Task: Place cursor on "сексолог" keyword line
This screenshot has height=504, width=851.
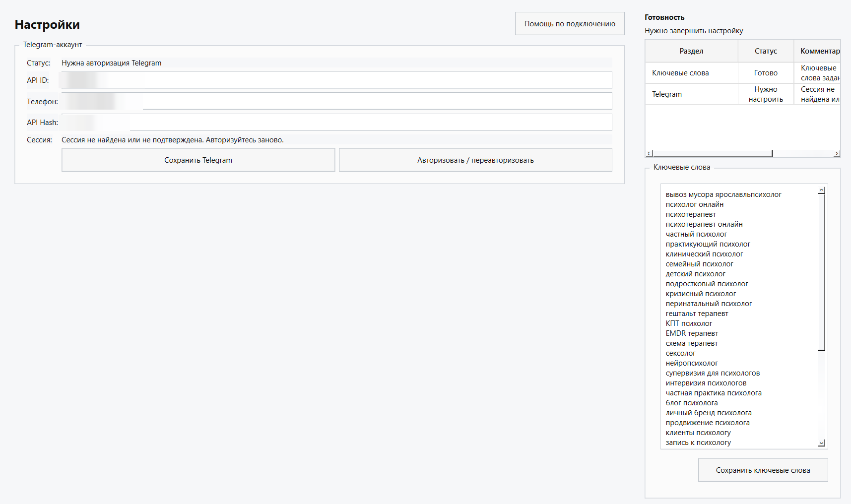Action: [681, 353]
